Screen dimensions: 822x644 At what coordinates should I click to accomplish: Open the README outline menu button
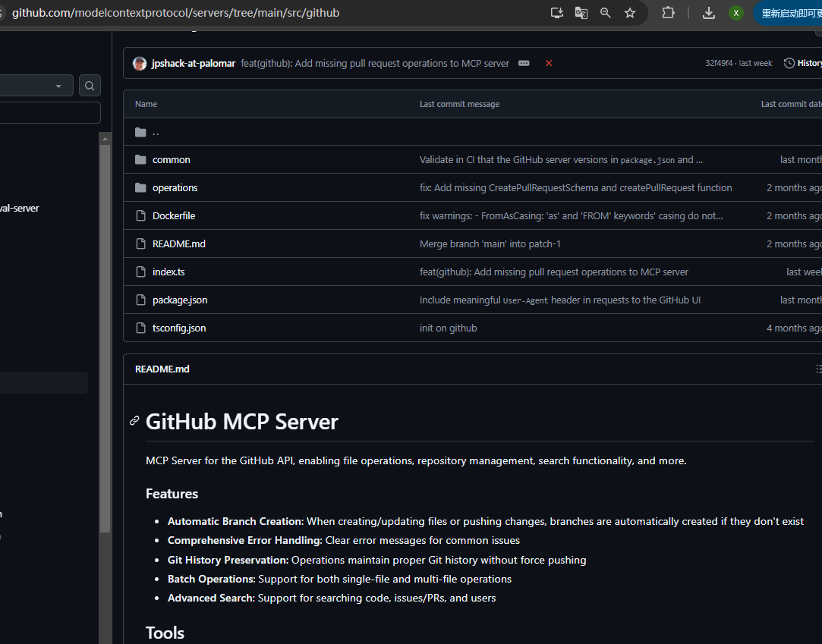(818, 369)
